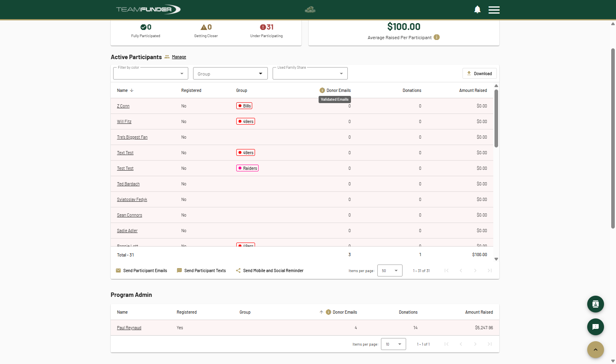This screenshot has width=616, height=364.
Task: Click the Donor Emails info icon in Program Admin
Action: click(329, 312)
